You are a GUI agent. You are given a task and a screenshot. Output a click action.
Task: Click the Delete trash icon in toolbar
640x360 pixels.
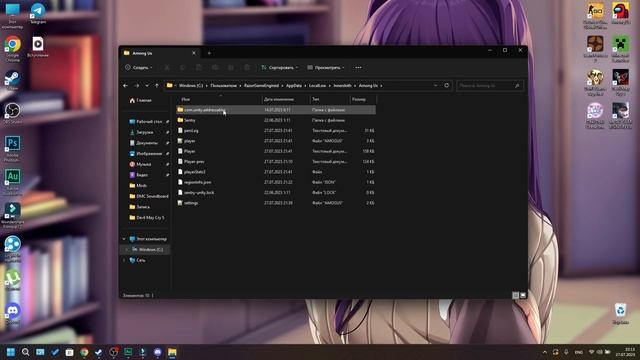tap(247, 67)
